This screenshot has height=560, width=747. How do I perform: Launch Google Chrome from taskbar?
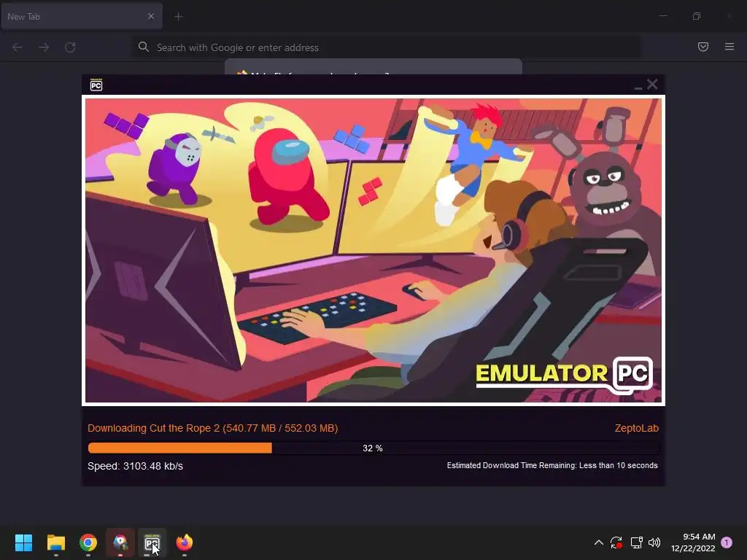pyautogui.click(x=88, y=542)
